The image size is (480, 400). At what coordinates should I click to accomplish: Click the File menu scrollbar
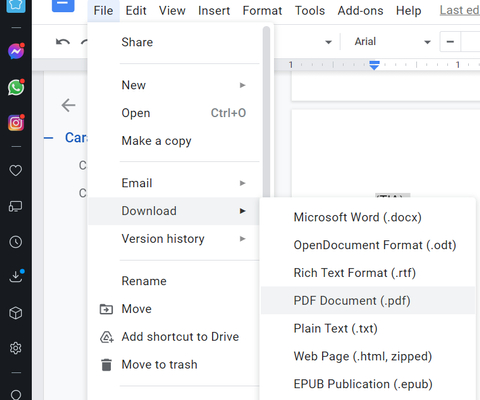coord(266,112)
